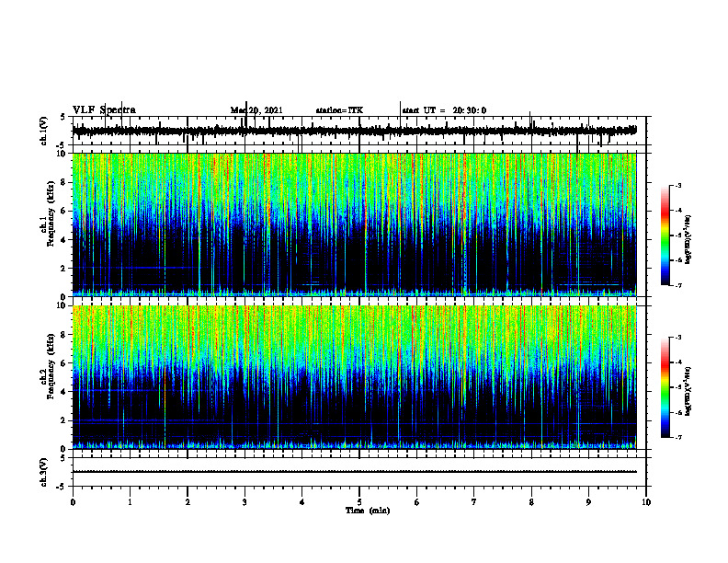Click time axis tick label "4"

click(301, 502)
